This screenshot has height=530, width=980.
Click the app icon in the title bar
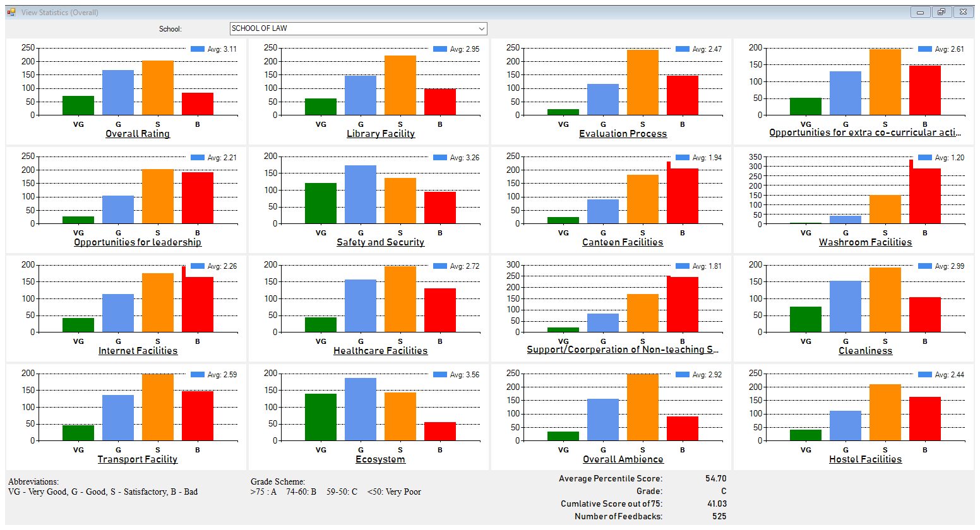(x=11, y=12)
